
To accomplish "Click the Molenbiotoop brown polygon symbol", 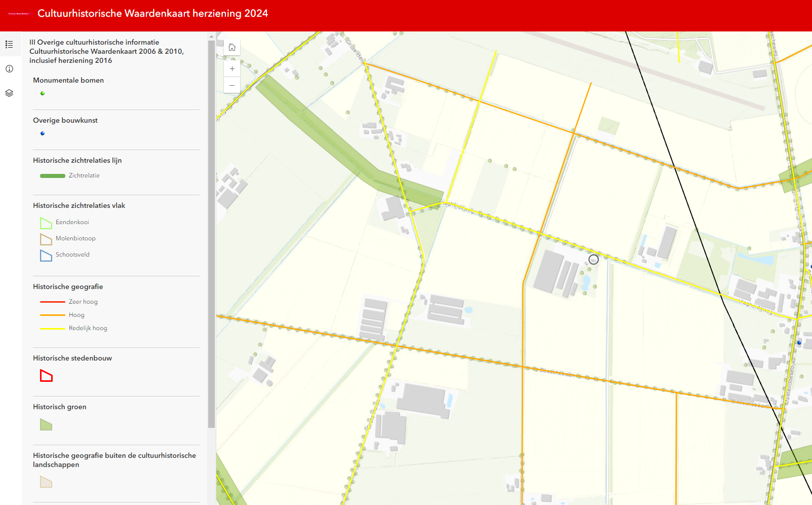I will coord(46,239).
